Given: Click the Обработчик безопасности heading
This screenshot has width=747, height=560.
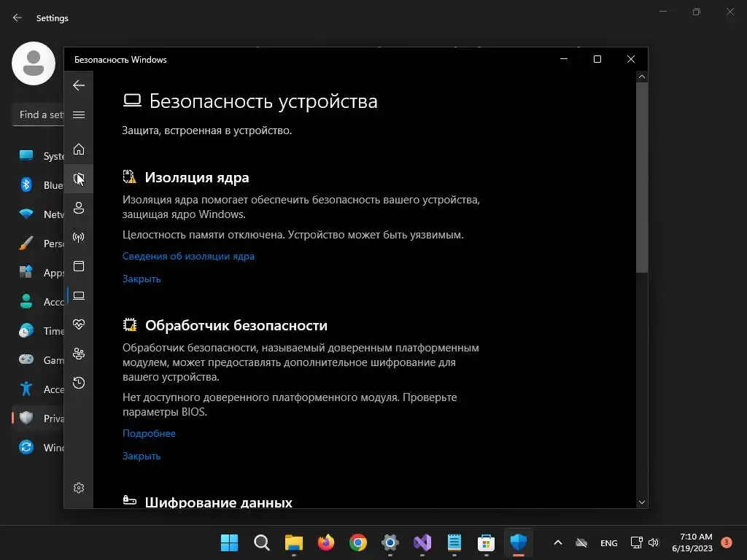Looking at the screenshot, I should pos(236,325).
